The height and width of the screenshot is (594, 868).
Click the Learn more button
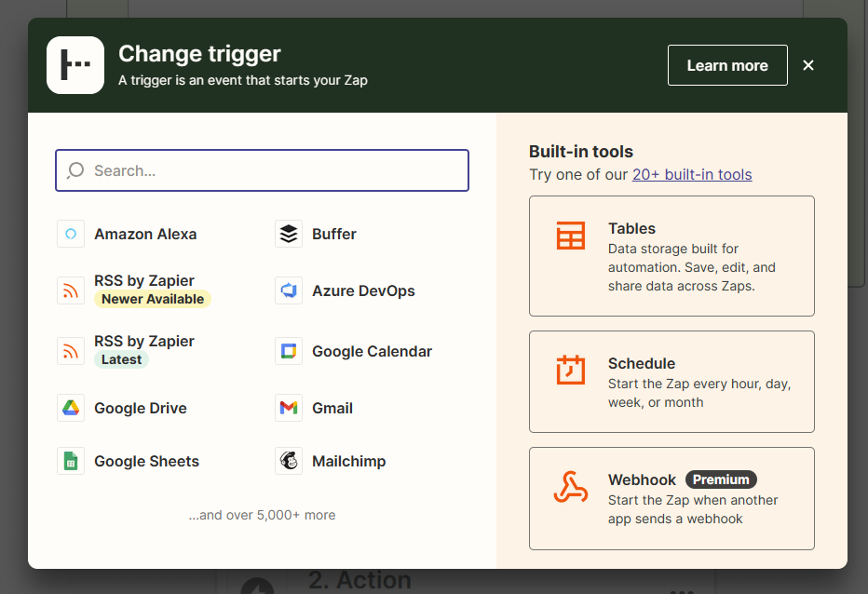[727, 65]
